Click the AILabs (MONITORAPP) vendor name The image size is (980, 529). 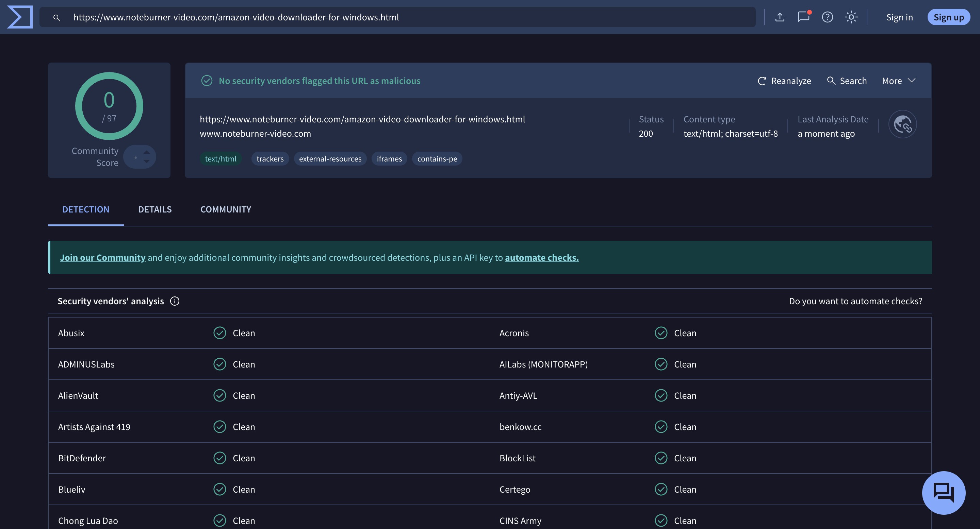[x=543, y=364]
